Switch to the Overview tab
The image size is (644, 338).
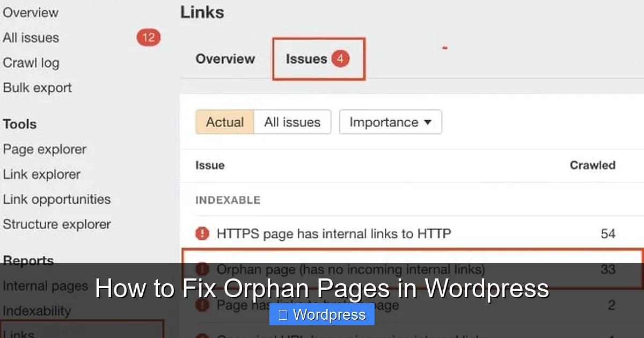click(x=225, y=59)
